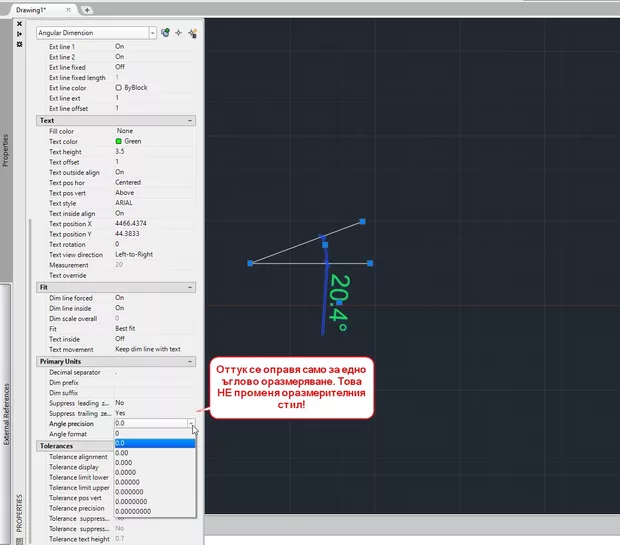The height and width of the screenshot is (545, 620).
Task: Click the Text color Green swatch
Action: [x=119, y=141]
